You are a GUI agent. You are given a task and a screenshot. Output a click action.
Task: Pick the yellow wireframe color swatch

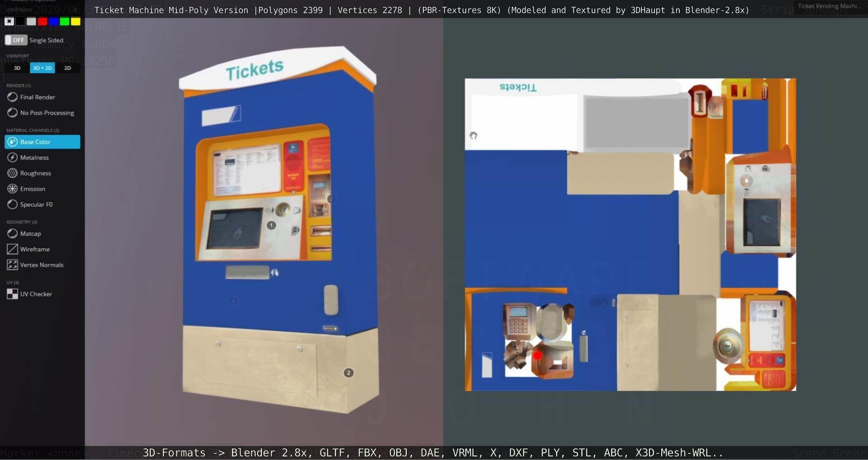pyautogui.click(x=75, y=21)
